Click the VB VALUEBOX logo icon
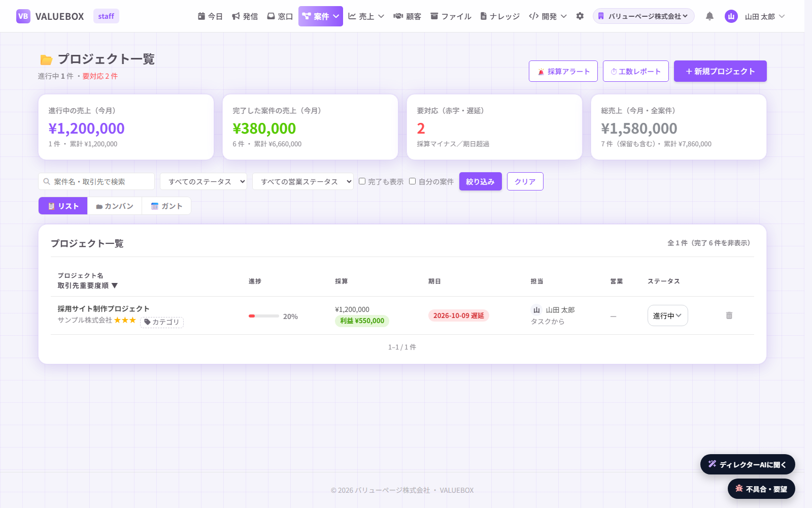This screenshot has height=508, width=812. point(23,16)
